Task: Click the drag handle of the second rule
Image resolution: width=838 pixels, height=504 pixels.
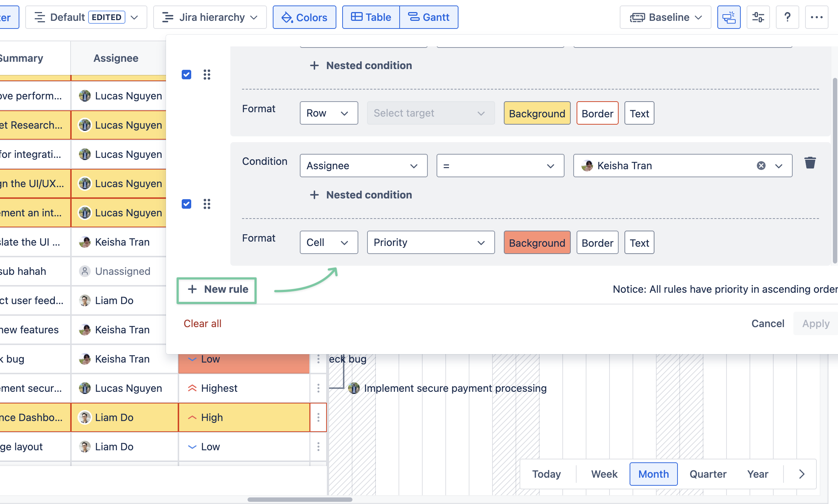Action: (207, 204)
